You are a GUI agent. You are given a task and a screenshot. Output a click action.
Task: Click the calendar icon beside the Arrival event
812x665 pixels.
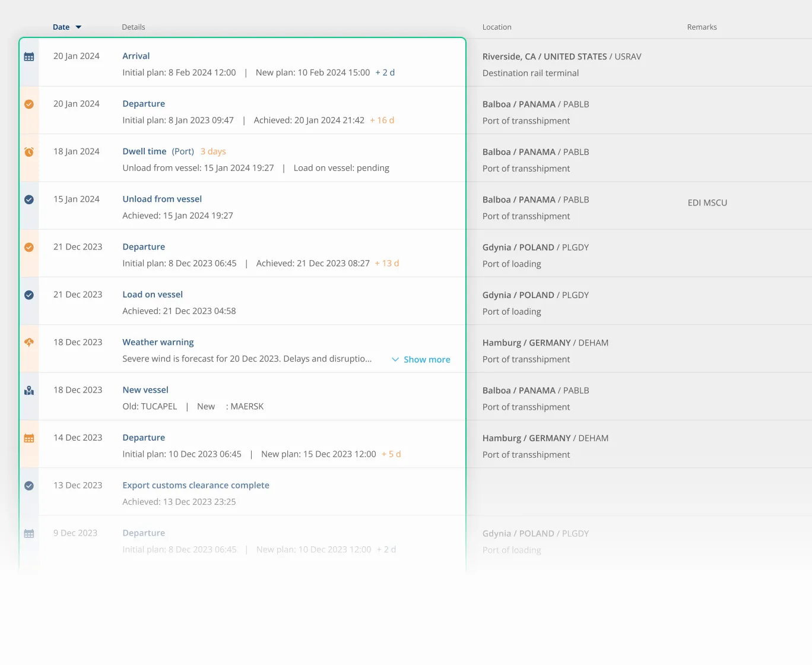[29, 56]
